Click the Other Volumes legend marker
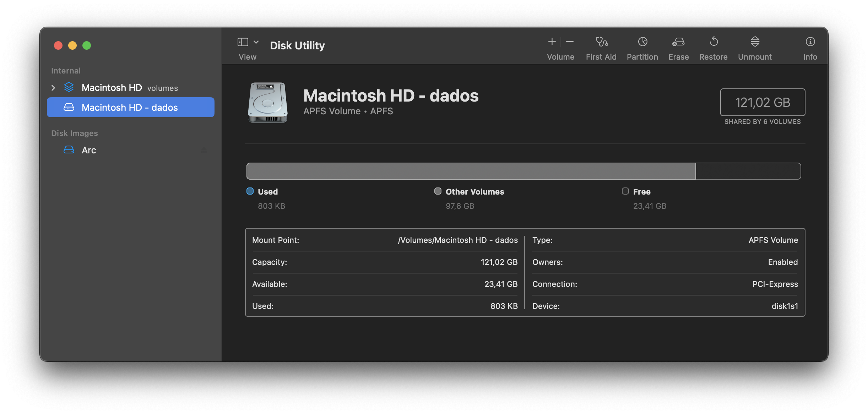868x414 pixels. click(x=438, y=191)
